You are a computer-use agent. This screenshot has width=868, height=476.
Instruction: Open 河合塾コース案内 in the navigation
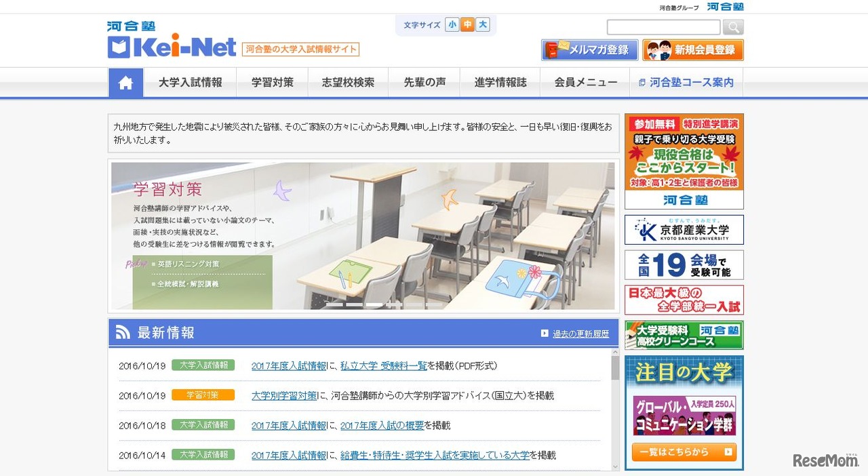(x=686, y=83)
